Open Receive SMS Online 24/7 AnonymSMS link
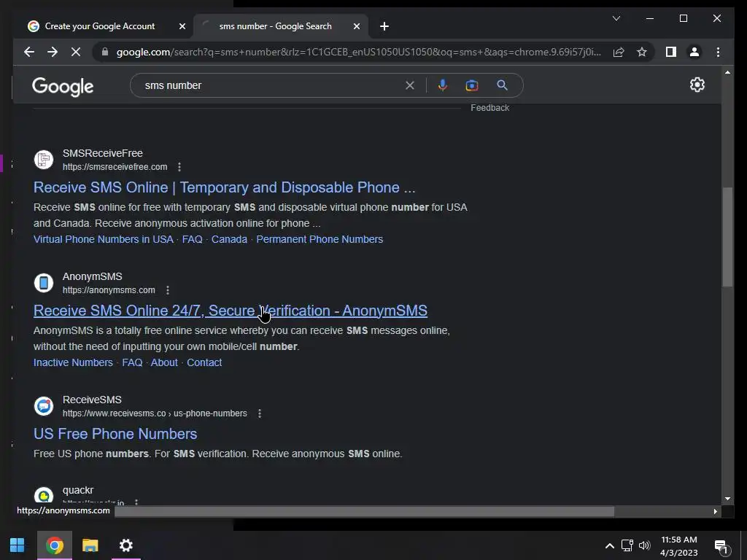The image size is (747, 560). click(230, 311)
